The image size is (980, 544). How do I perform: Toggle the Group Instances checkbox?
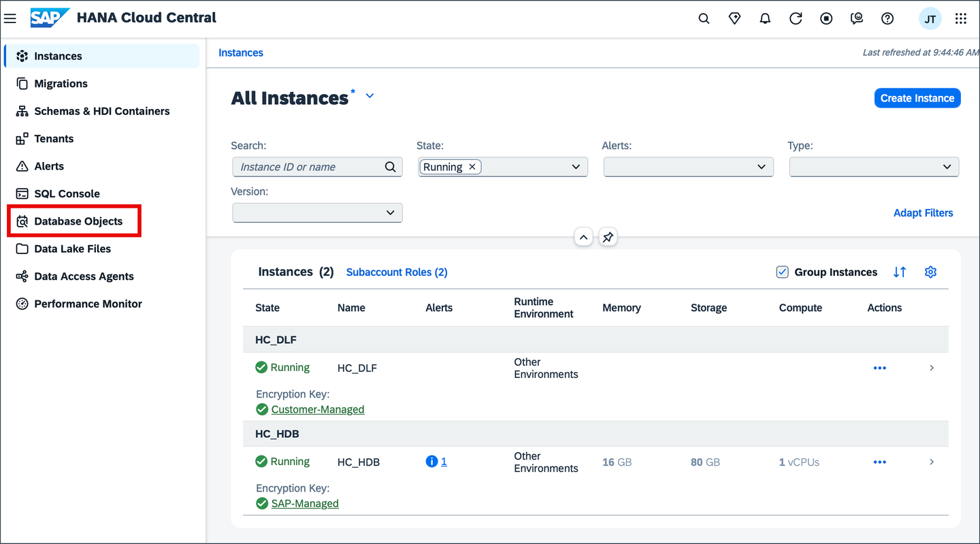(783, 272)
